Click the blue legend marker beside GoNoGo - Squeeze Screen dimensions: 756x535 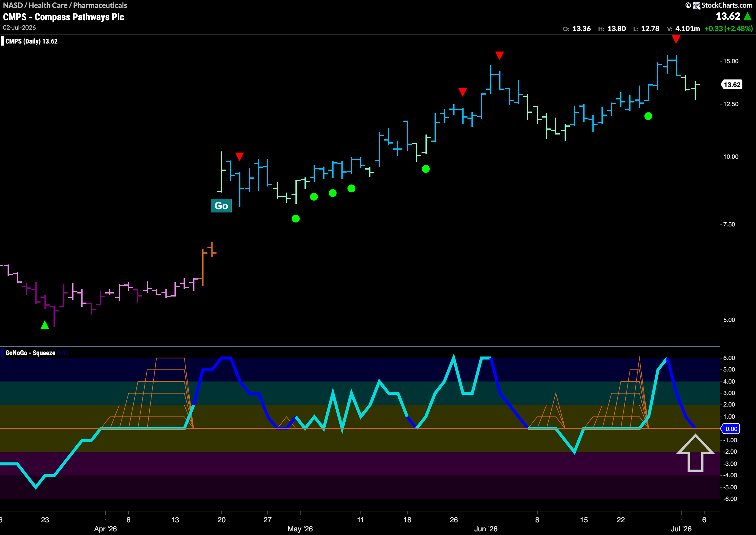(x=3, y=353)
